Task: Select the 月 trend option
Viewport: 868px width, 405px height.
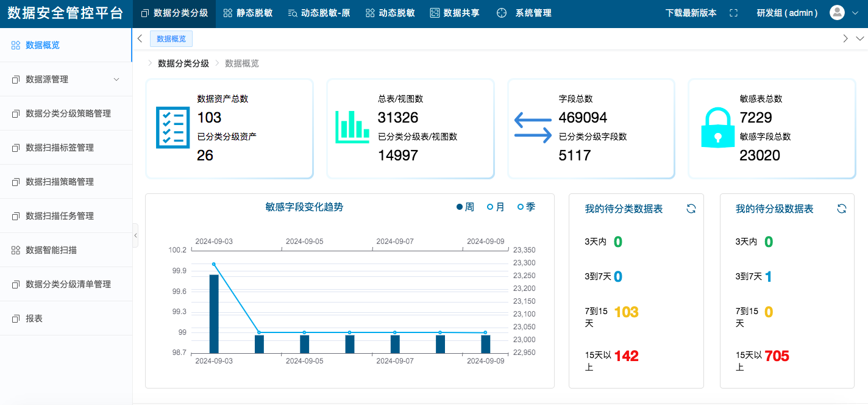Action: click(x=496, y=207)
